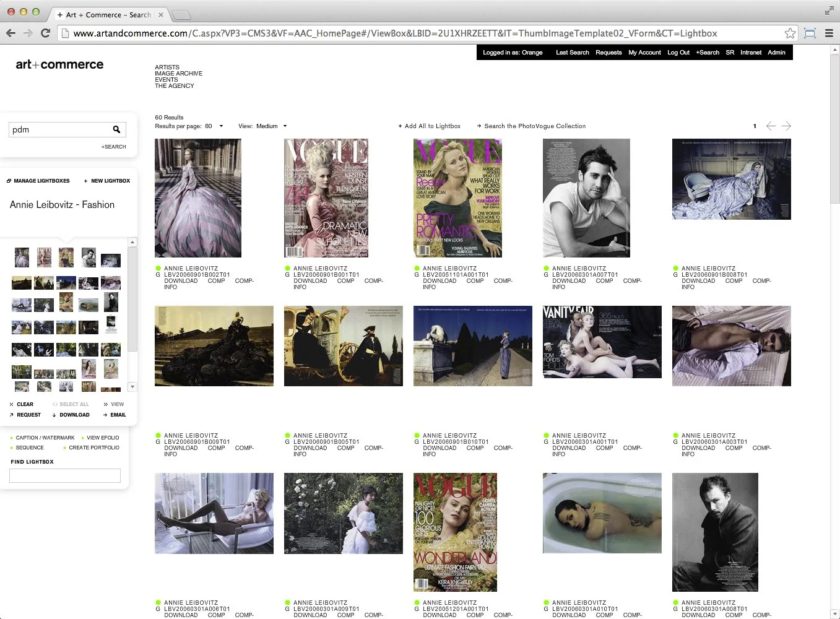Click CREATE PORTFOLIO option
The image size is (840, 619).
[91, 448]
